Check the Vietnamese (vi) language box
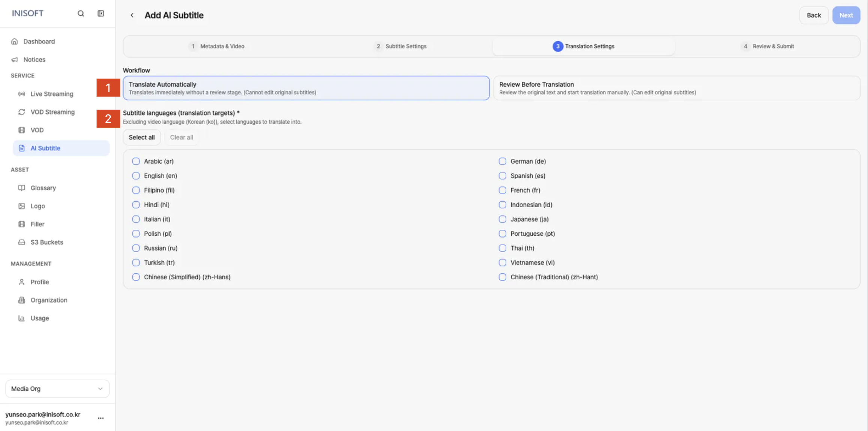This screenshot has width=868, height=431. coord(502,262)
